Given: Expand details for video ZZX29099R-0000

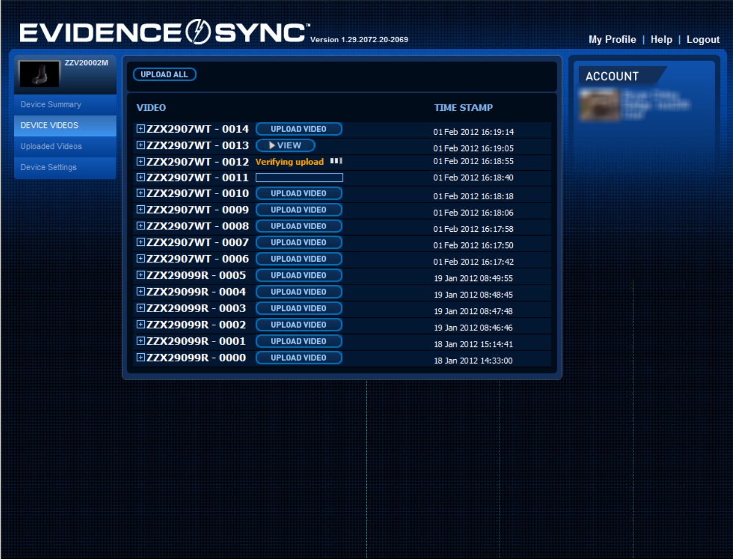Looking at the screenshot, I should (140, 357).
